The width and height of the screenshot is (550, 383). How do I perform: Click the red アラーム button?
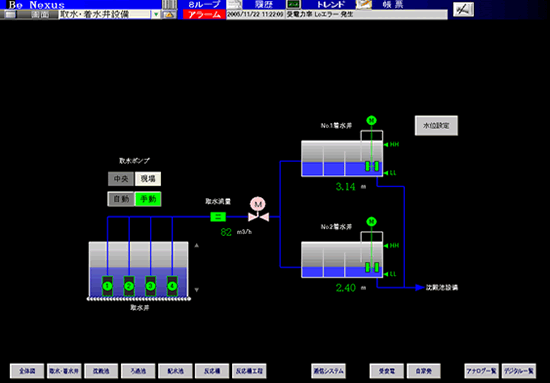tap(204, 15)
